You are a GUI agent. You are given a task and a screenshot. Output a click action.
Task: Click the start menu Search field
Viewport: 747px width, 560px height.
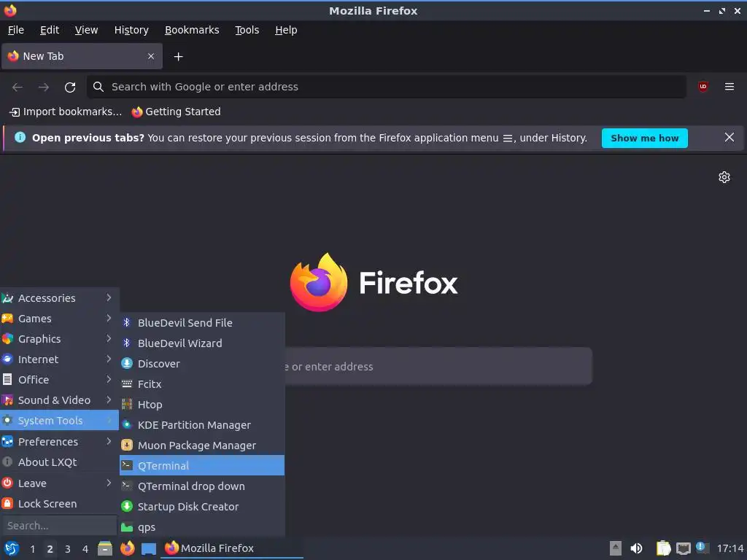[59, 525]
